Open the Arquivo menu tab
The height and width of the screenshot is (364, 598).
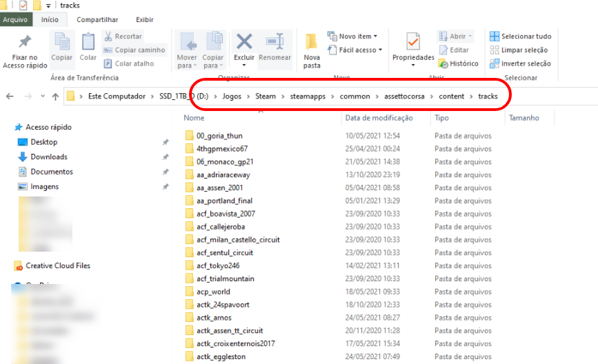tap(15, 19)
